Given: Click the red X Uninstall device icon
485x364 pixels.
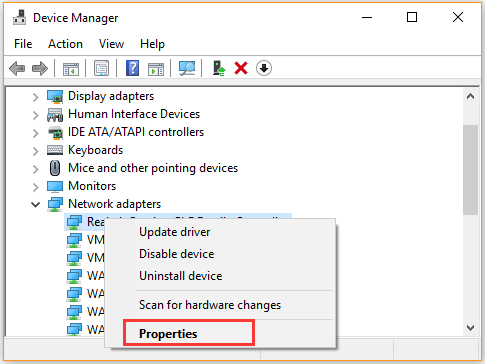Looking at the screenshot, I should coord(241,68).
